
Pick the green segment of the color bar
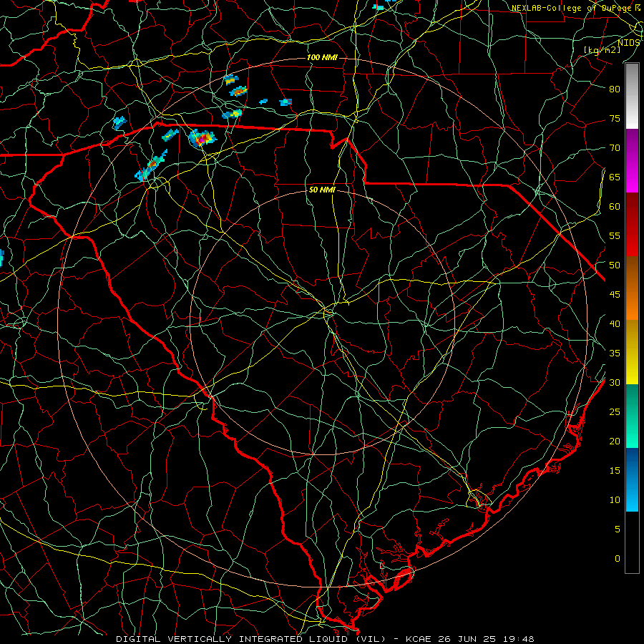(632, 416)
